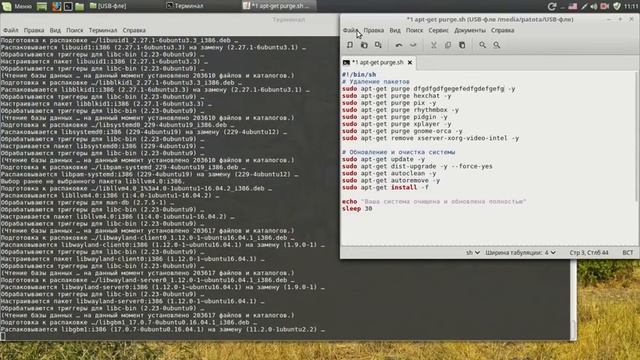Viewport: 640px width, 360px height.
Task: Open the tab width (Ширина табуляции) dropdown
Action: [520, 253]
